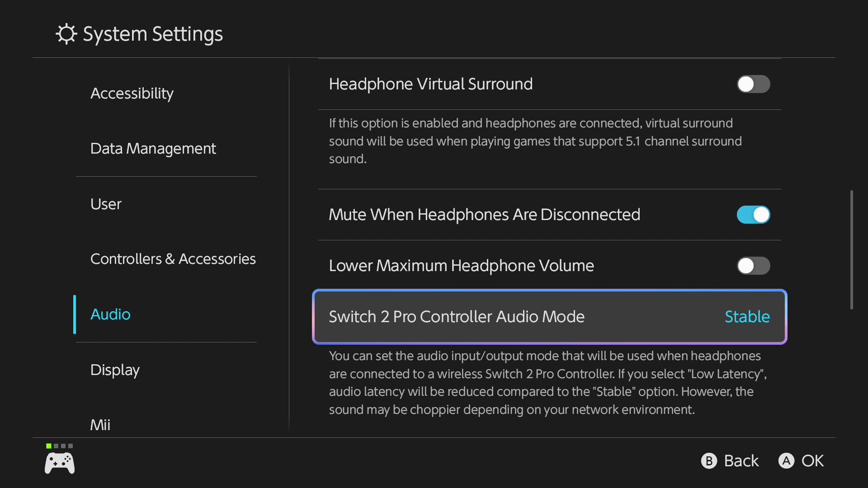The image size is (868, 488).
Task: Select Data Management in sidebar
Action: (153, 148)
